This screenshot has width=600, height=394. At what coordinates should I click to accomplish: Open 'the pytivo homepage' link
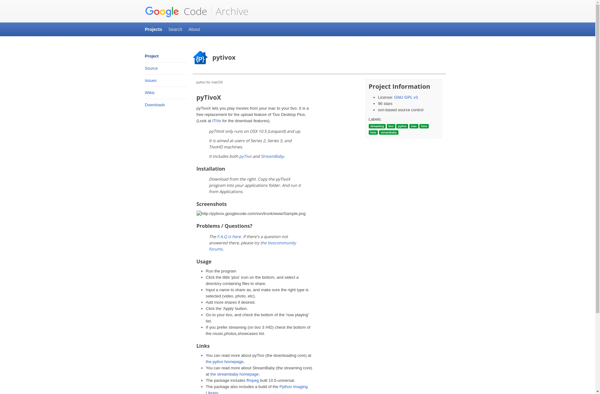coord(225,362)
